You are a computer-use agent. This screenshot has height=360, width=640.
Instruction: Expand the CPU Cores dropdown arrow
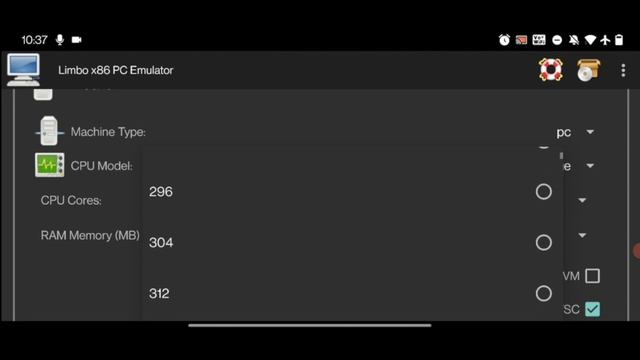[x=582, y=200]
